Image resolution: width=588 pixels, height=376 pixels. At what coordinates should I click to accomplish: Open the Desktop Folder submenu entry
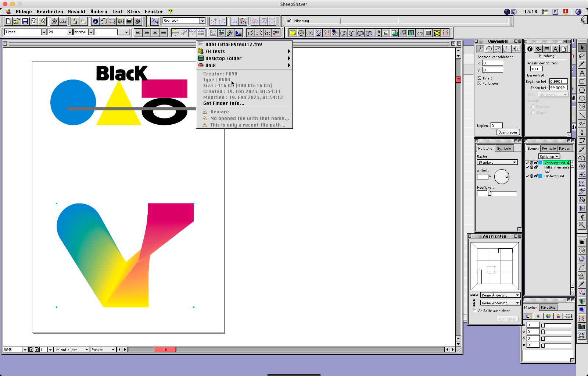[x=223, y=58]
